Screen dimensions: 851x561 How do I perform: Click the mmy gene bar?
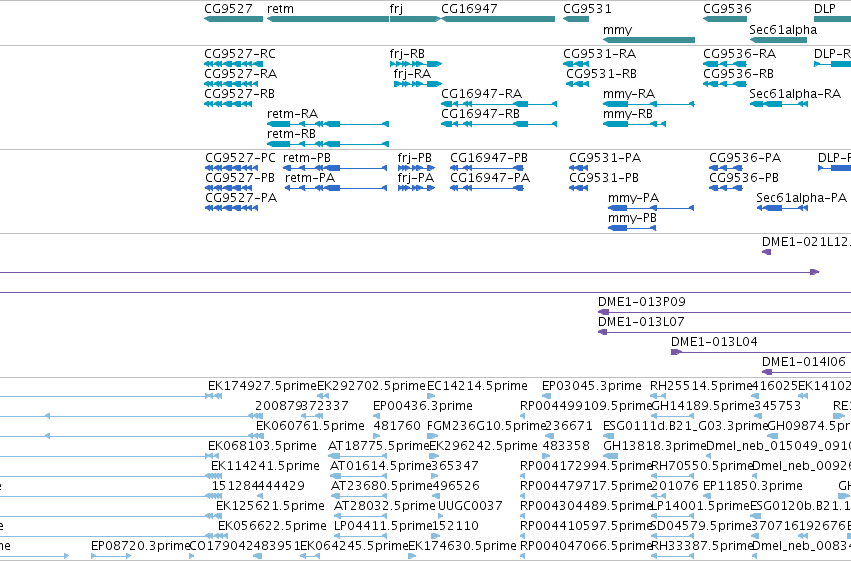[649, 40]
